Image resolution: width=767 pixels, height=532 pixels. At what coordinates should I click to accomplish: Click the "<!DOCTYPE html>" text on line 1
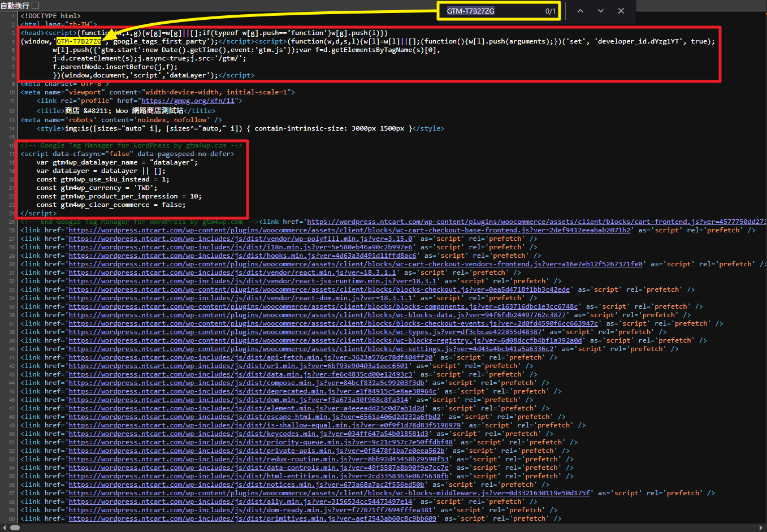(x=50, y=16)
